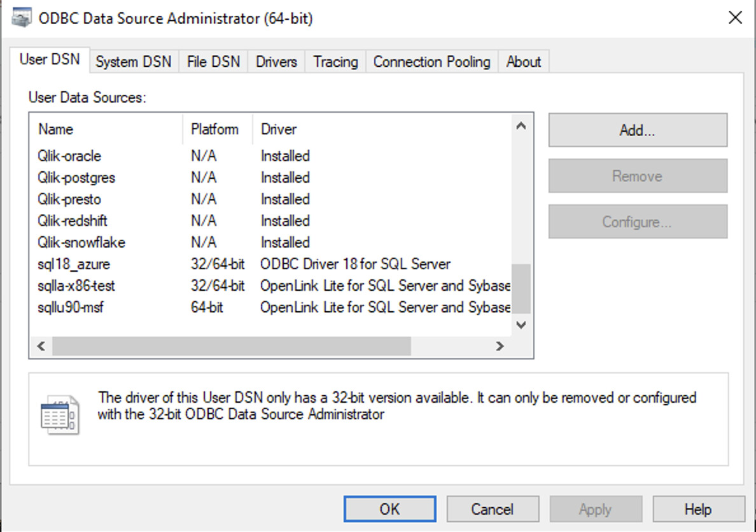This screenshot has width=756, height=532.
Task: Select the sqllu90-msf data source
Action: click(70, 307)
